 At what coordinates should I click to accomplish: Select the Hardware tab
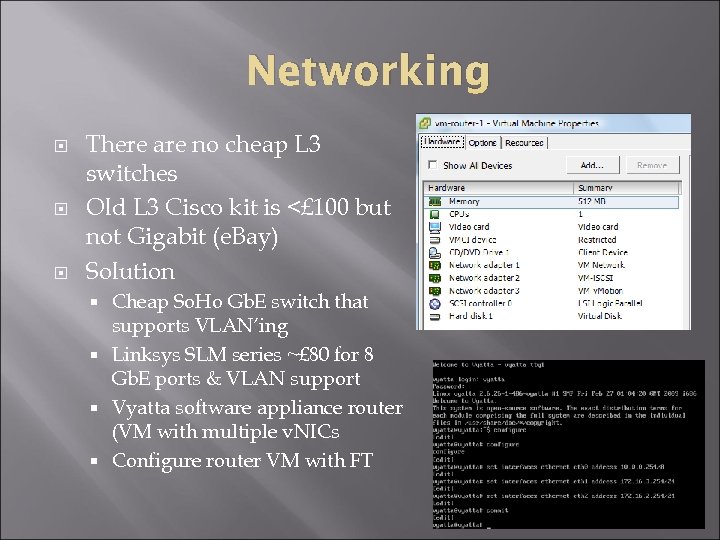442,142
